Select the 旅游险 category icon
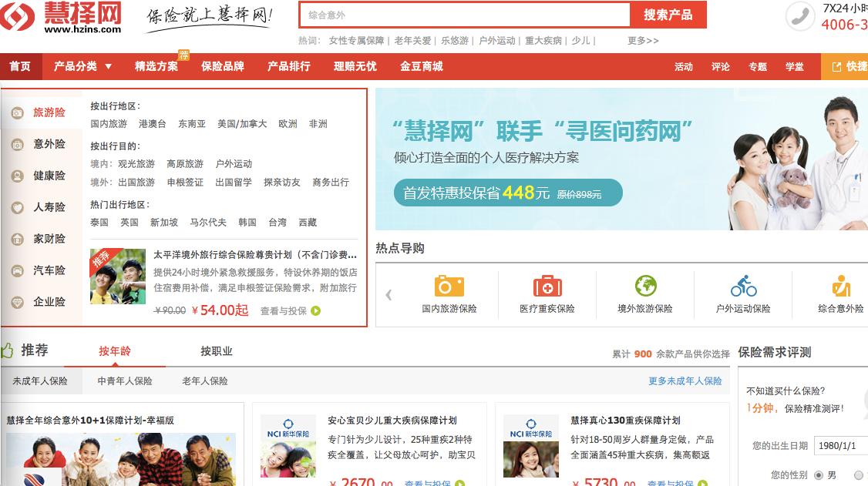The image size is (868, 486). tap(18, 112)
